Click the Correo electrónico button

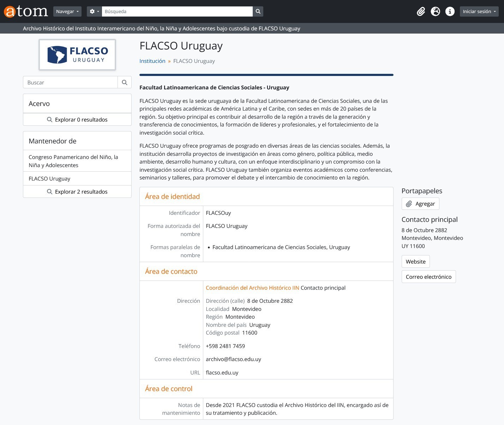[x=428, y=277]
